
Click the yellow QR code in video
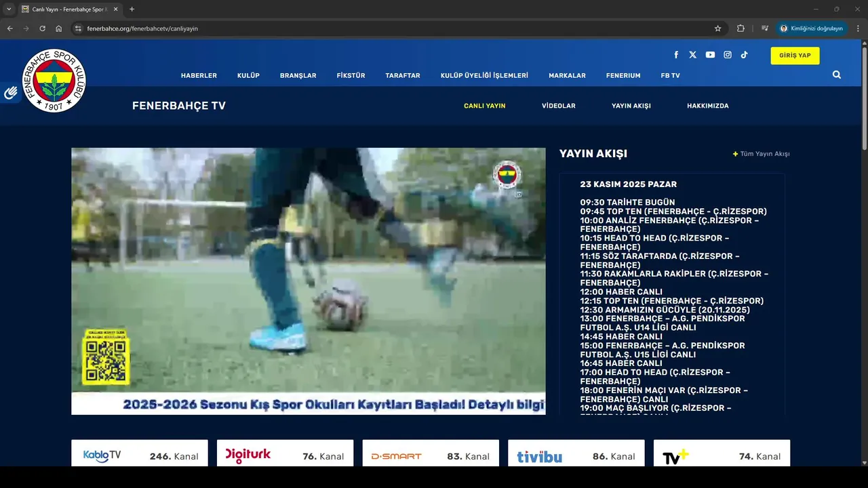tap(106, 357)
